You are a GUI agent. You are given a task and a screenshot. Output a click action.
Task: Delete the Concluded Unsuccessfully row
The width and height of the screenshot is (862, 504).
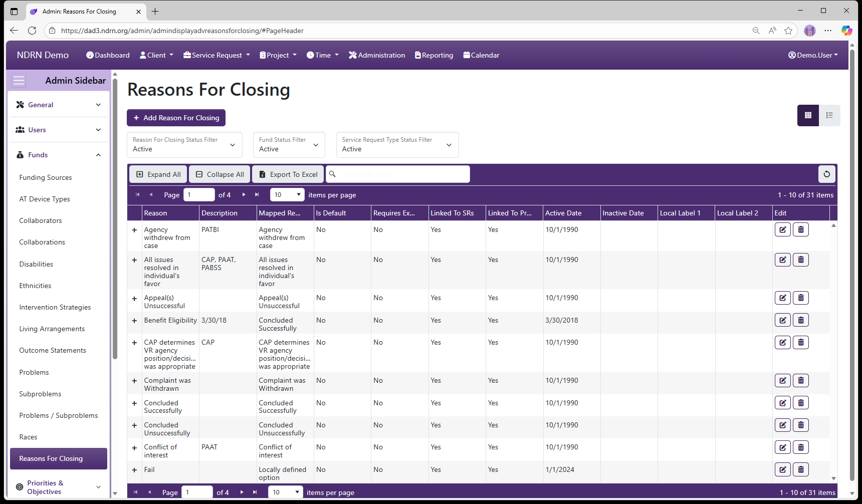[x=800, y=425]
